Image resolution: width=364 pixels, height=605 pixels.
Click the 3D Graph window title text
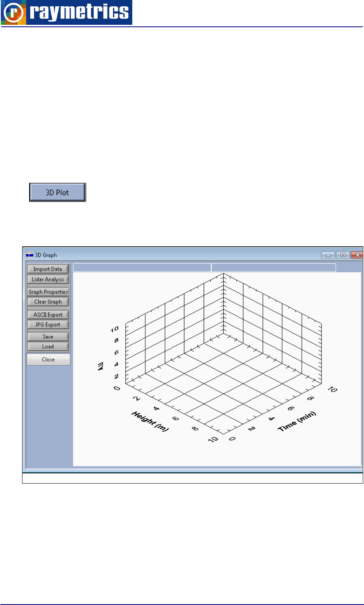[x=46, y=255]
